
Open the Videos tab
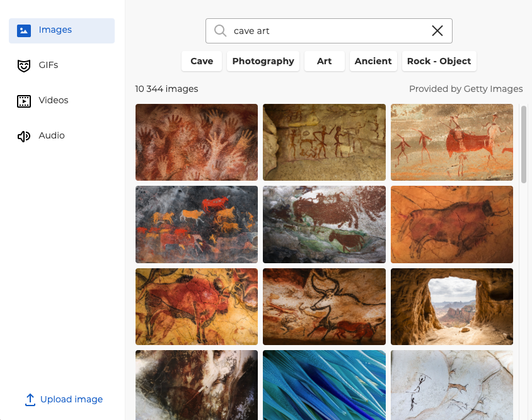(x=62, y=101)
